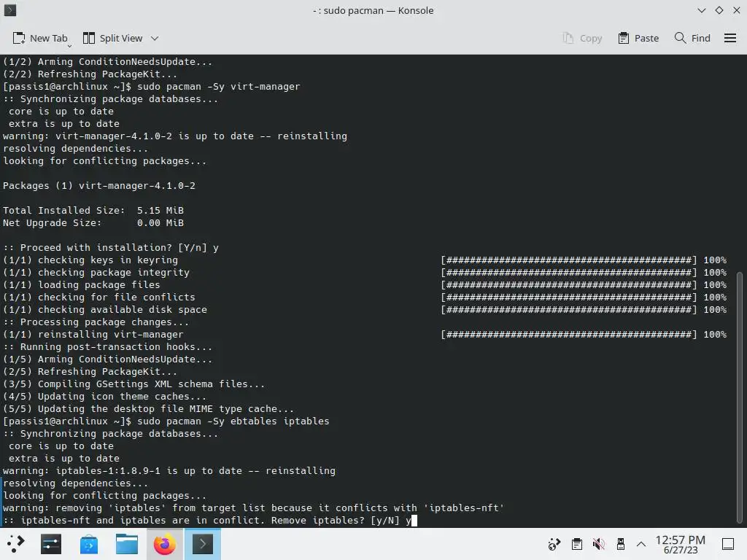Open the Find search tool
This screenshot has width=747, height=560.
point(692,38)
